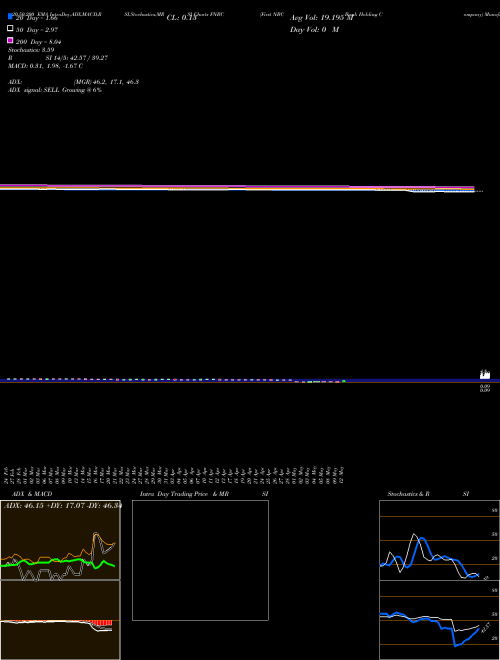Click the last green volume marker on the volume strip

(344, 381)
